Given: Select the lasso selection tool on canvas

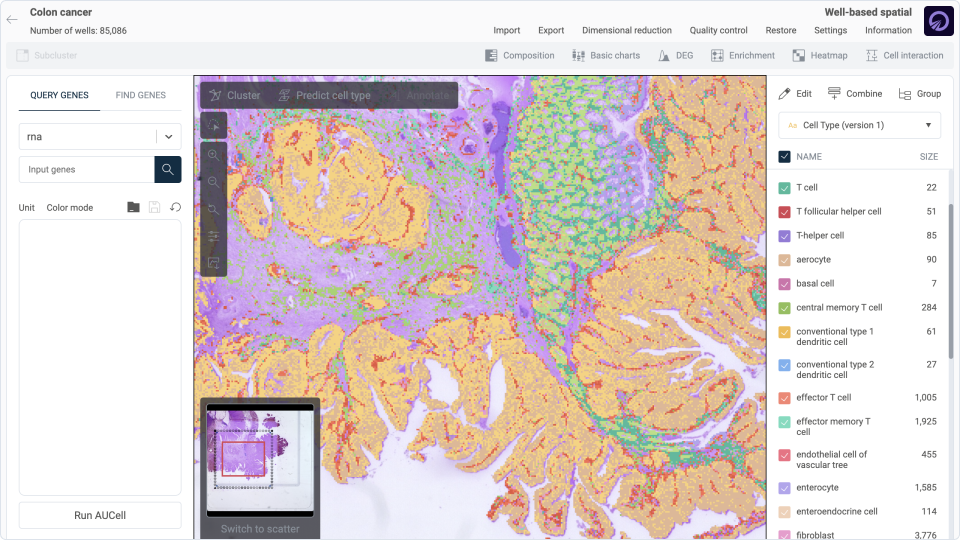Looking at the screenshot, I should (x=214, y=125).
